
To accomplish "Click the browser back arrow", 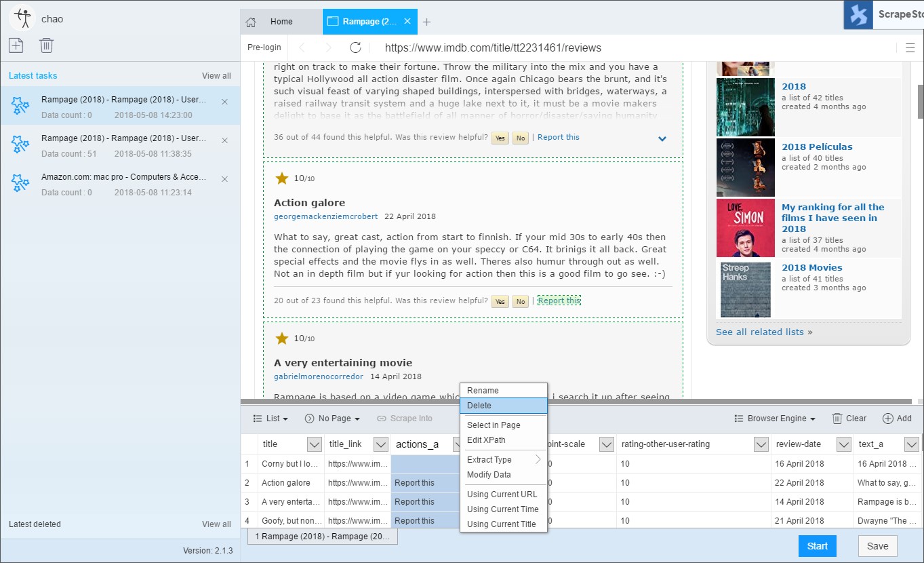I will tap(303, 47).
